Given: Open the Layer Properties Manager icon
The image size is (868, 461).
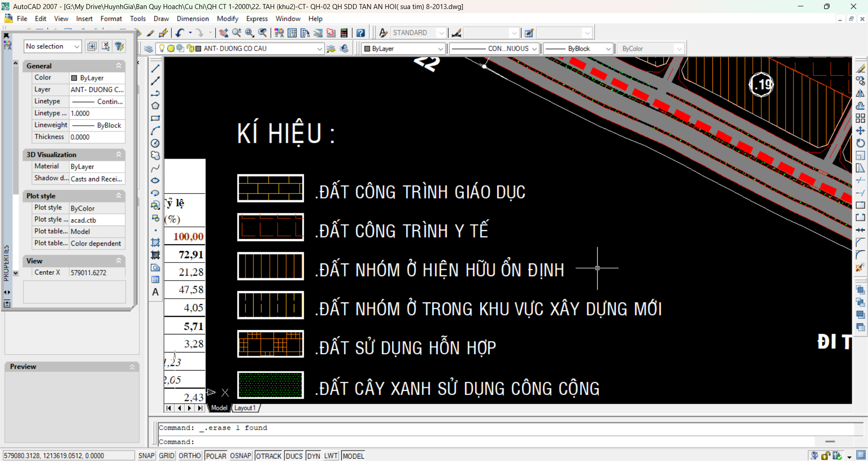Looking at the screenshot, I should 148,49.
